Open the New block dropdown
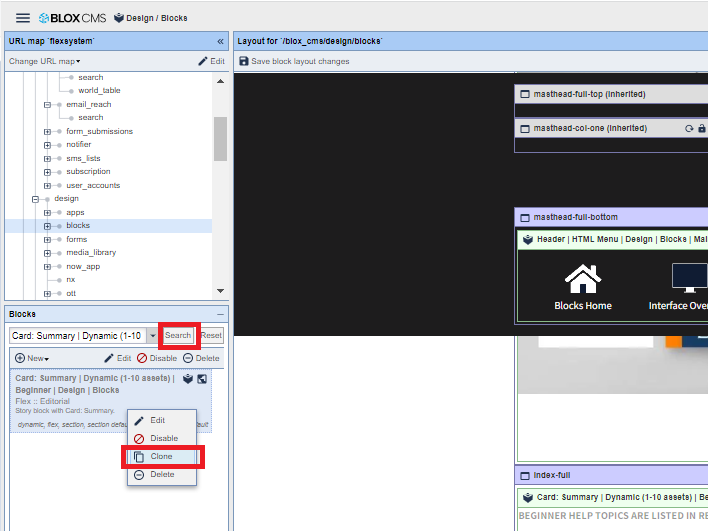This screenshot has width=708, height=531. (x=32, y=358)
